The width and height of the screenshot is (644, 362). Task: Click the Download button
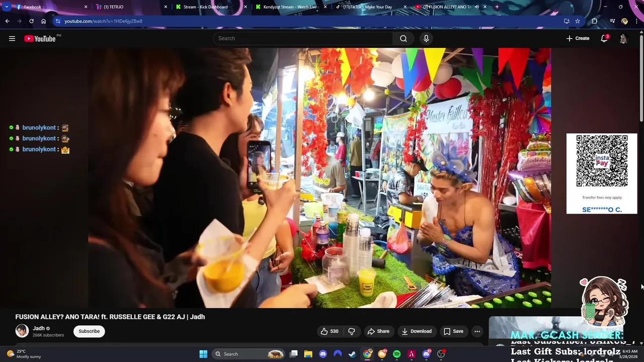(x=417, y=331)
